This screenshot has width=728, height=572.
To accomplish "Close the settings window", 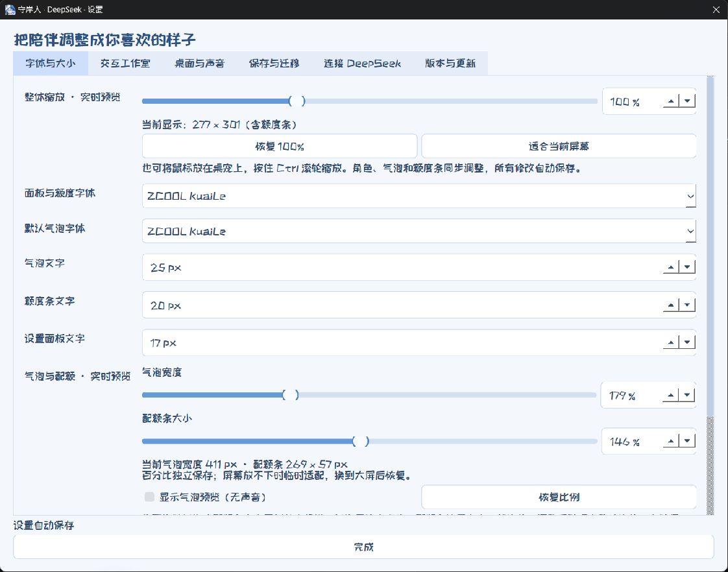I will pyautogui.click(x=716, y=9).
